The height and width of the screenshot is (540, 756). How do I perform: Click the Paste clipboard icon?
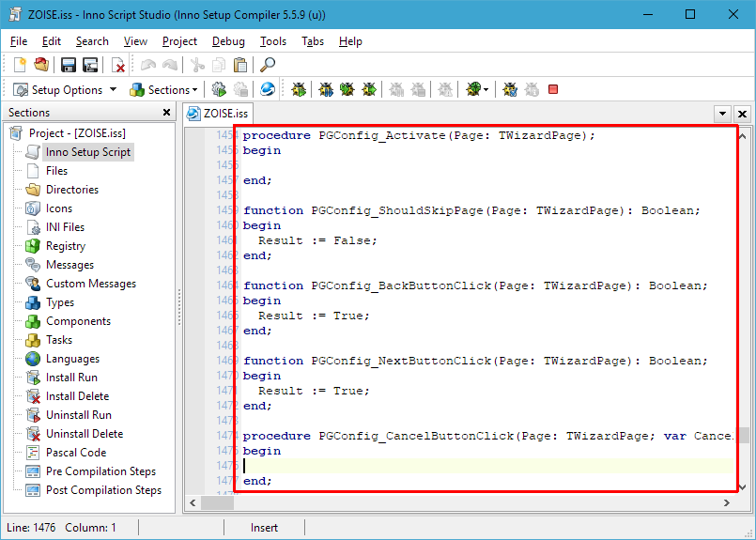[x=240, y=65]
